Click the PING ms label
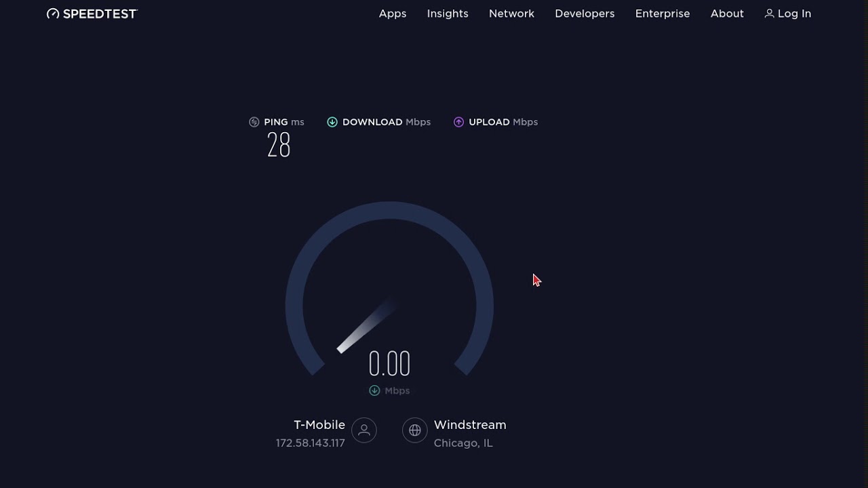 (284, 122)
